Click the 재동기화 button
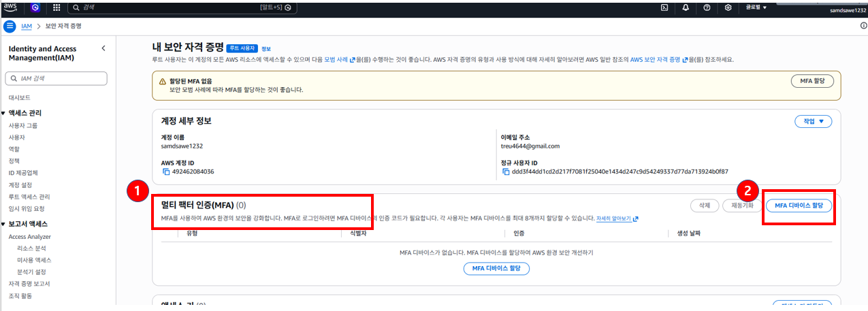 coord(742,205)
